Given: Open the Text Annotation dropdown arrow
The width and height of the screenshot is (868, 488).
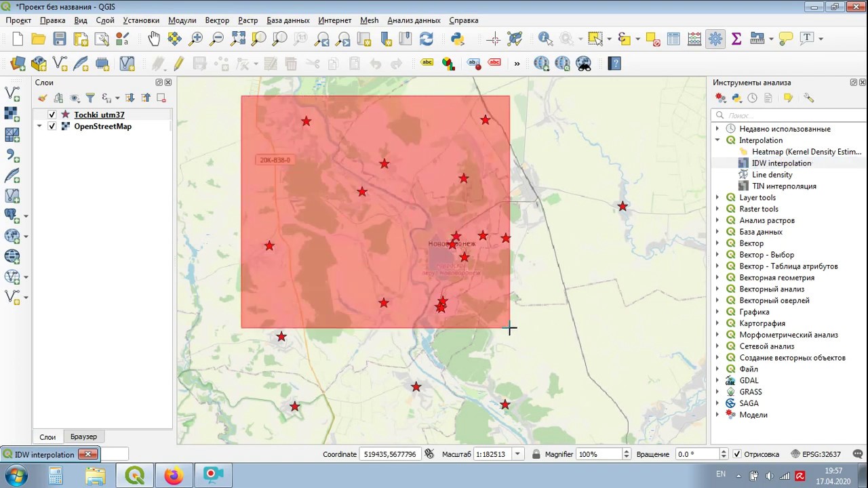Looking at the screenshot, I should coord(821,39).
